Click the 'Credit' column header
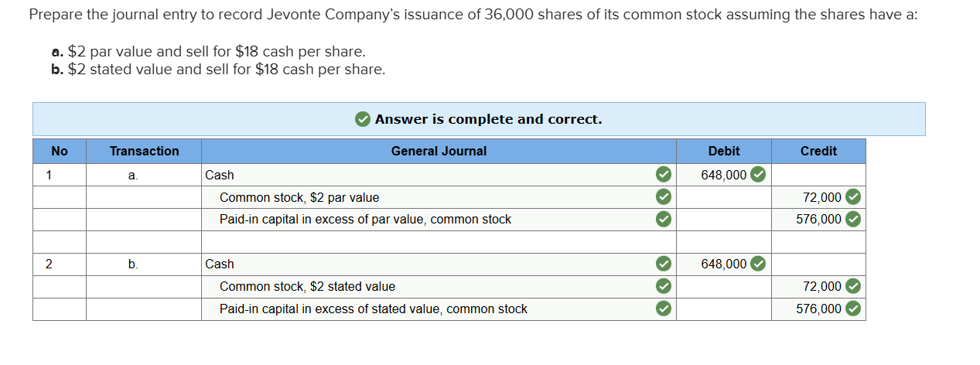Screen dimensions: 980x365 (818, 152)
